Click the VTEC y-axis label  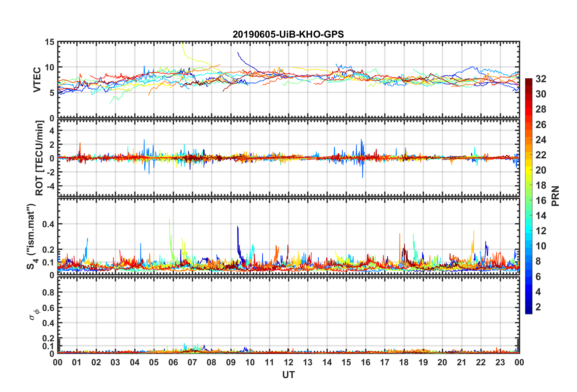point(37,80)
